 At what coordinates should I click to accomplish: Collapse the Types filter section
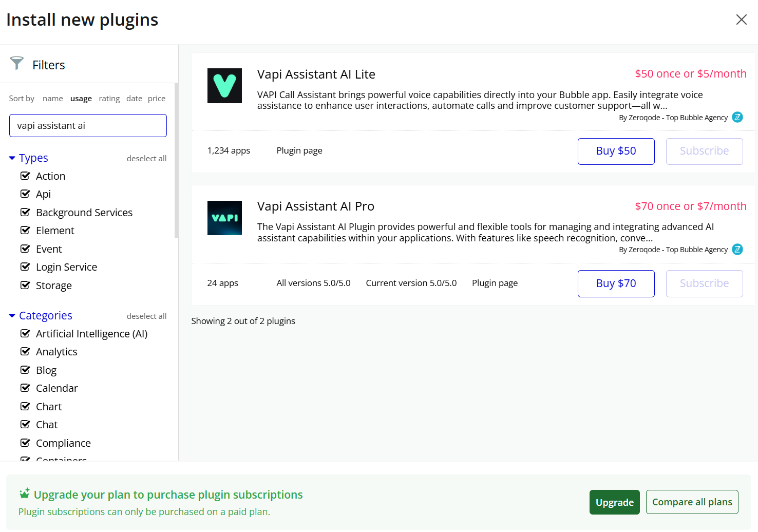point(12,158)
